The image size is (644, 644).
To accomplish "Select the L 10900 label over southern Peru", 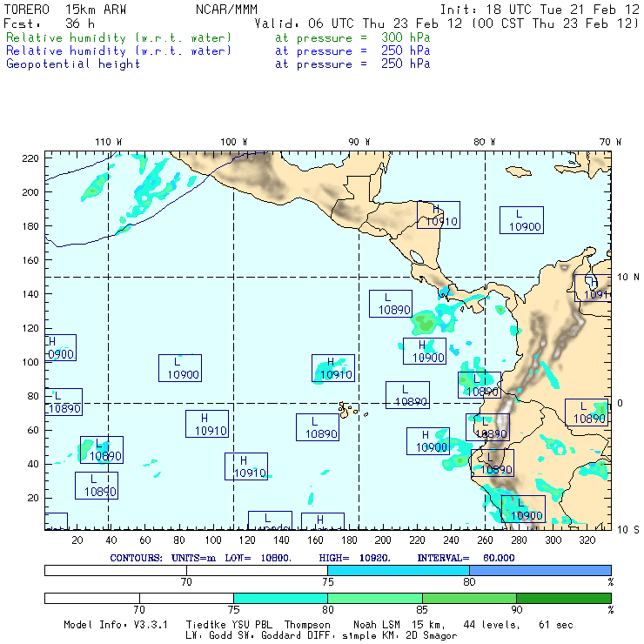I will (523, 508).
